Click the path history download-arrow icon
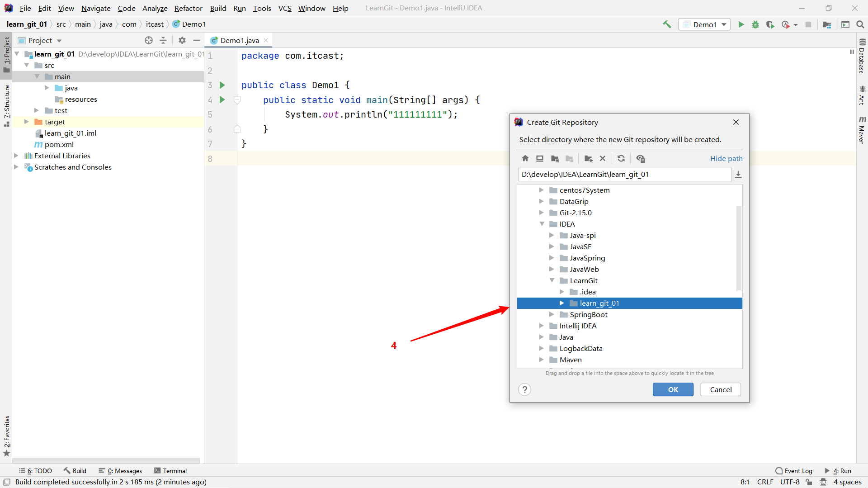 coord(738,175)
